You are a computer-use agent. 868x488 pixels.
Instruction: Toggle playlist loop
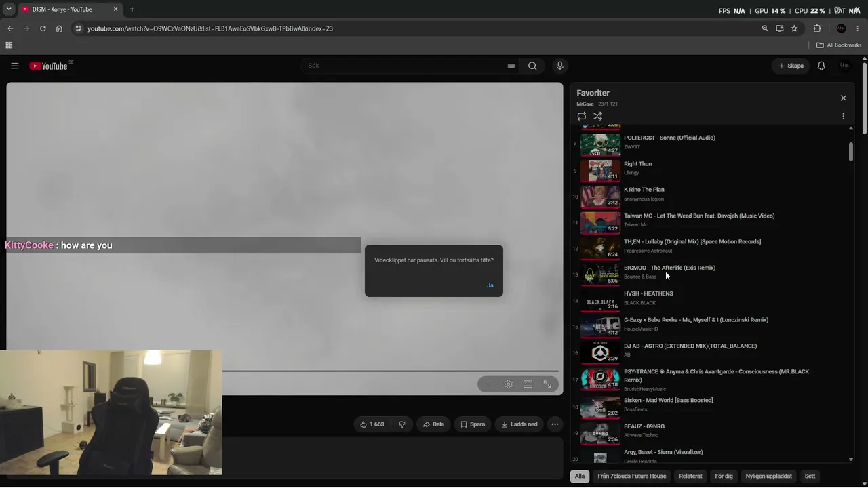pyautogui.click(x=582, y=117)
